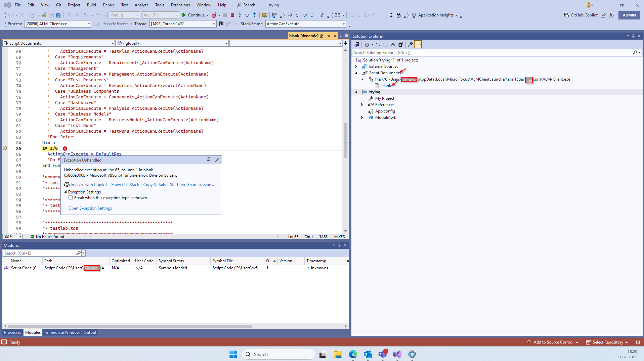Expand the Module1.vb tree node

coord(362,118)
